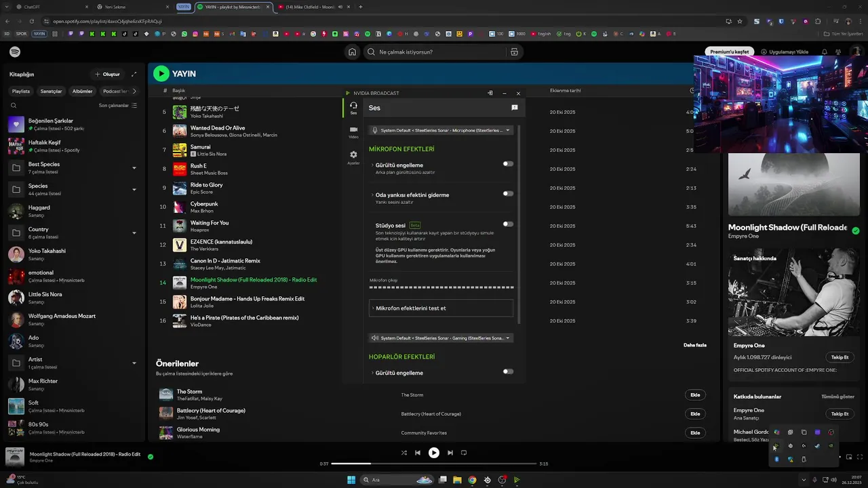Expand the Best Species folder
The image size is (868, 488).
(x=134, y=167)
